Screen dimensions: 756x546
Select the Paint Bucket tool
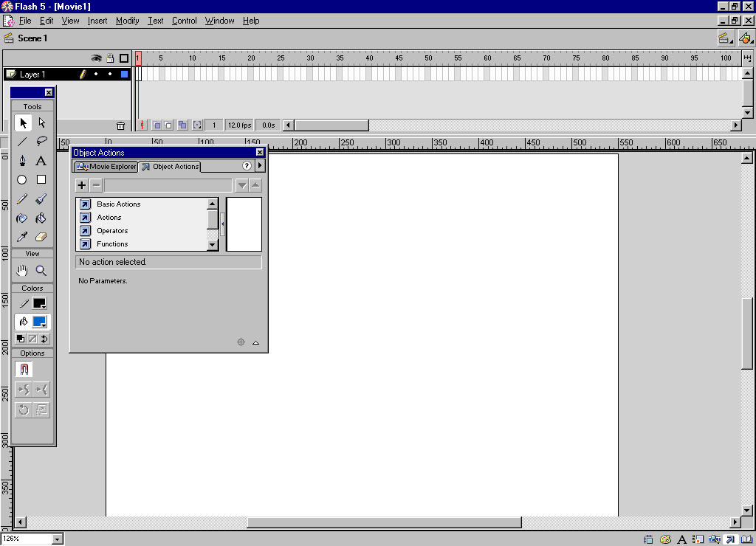point(41,218)
